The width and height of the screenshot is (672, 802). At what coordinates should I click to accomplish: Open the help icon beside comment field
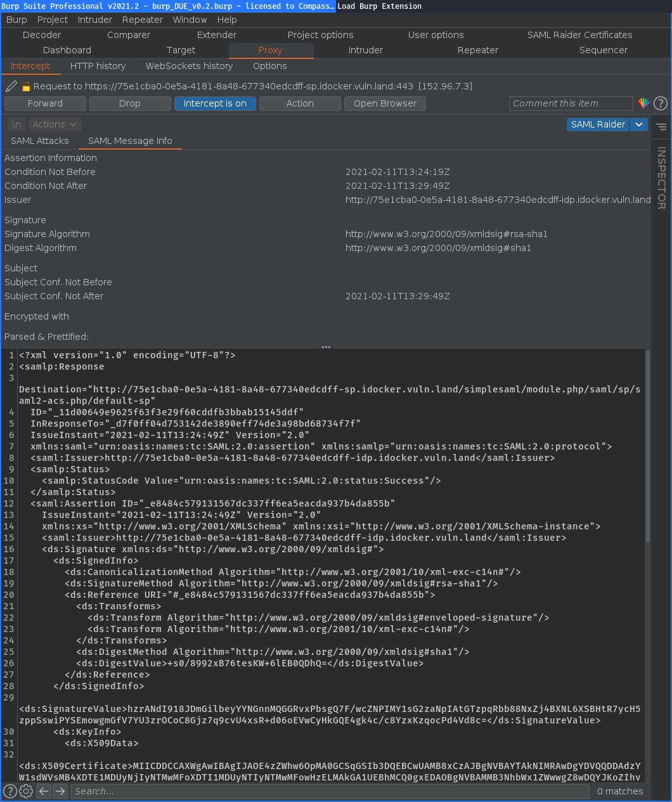click(660, 103)
